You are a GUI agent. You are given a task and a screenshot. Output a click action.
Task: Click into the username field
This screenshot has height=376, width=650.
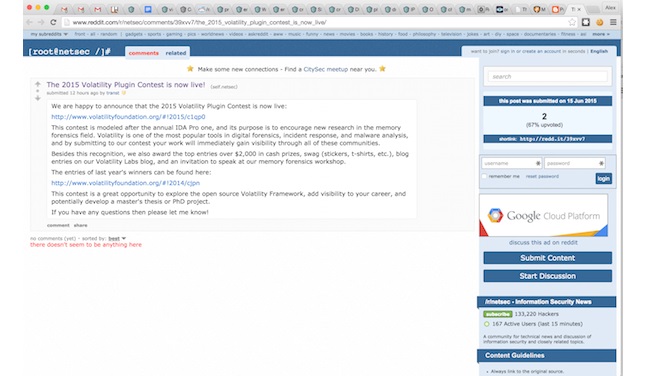[x=512, y=163]
